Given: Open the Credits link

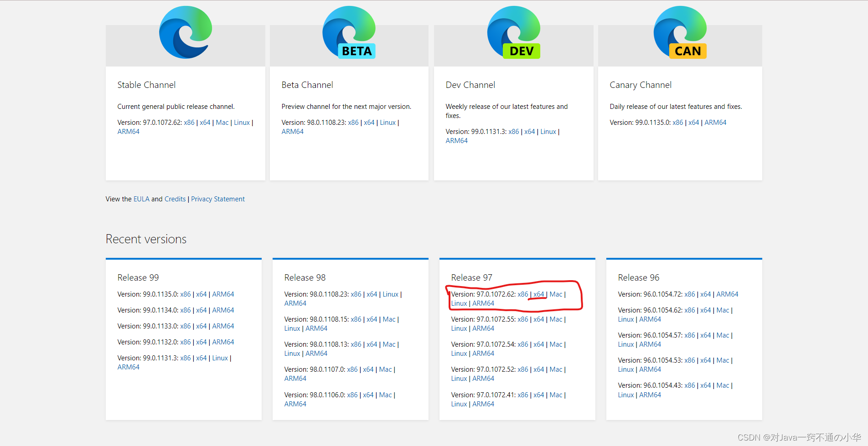Looking at the screenshot, I should [x=175, y=199].
